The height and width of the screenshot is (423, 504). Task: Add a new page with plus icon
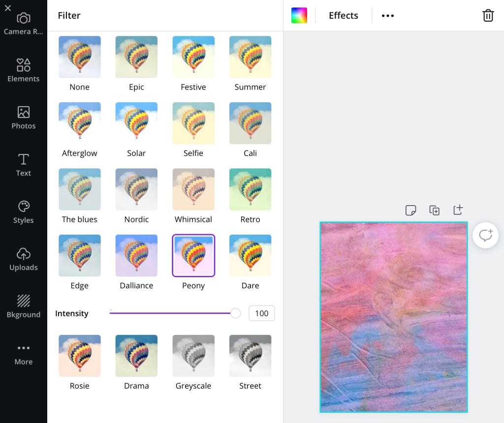458,210
